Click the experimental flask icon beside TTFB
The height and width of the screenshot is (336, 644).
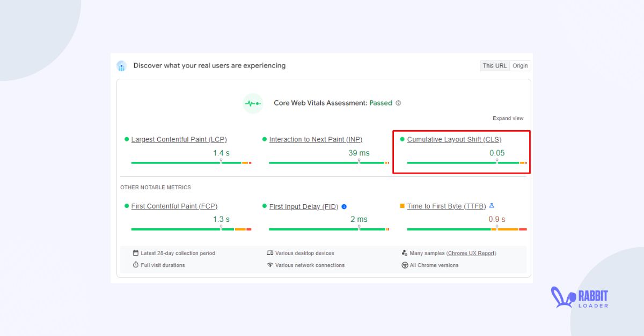click(x=492, y=205)
